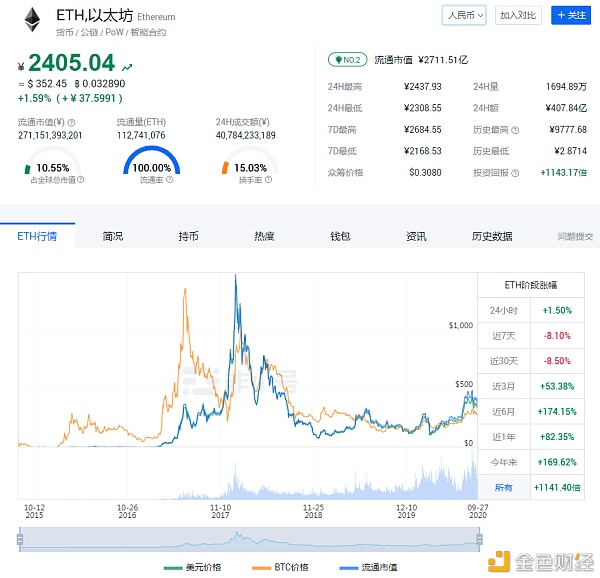The image size is (600, 578).
Task: Click the right handle of the range slider
Action: 479,539
